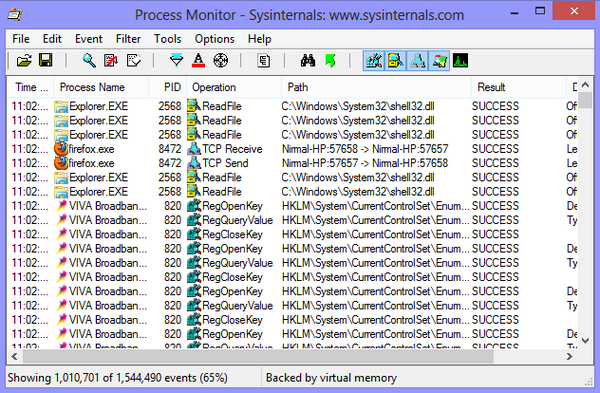600x393 pixels.
Task: Open the File menu
Action: [21, 39]
